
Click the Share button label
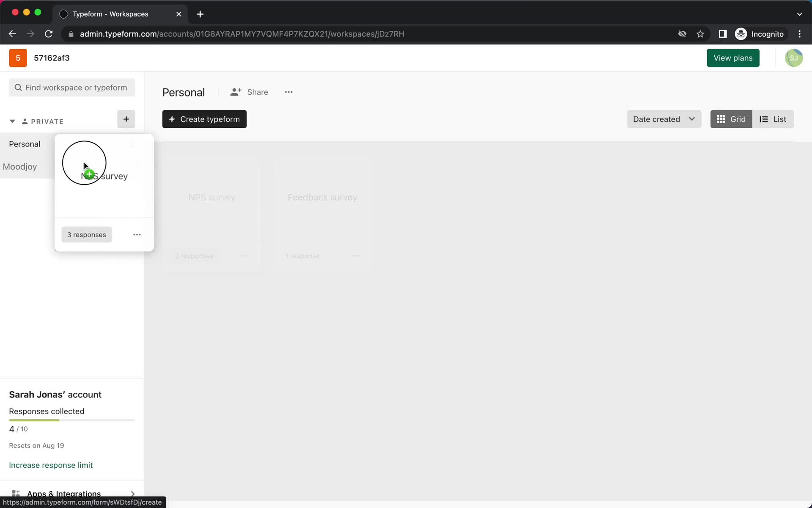[257, 92]
